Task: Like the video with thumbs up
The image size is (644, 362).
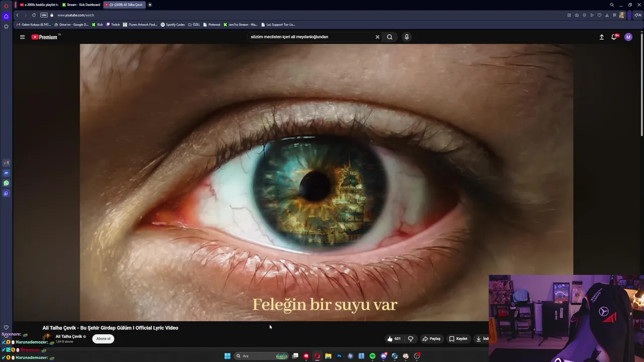Action: point(394,339)
